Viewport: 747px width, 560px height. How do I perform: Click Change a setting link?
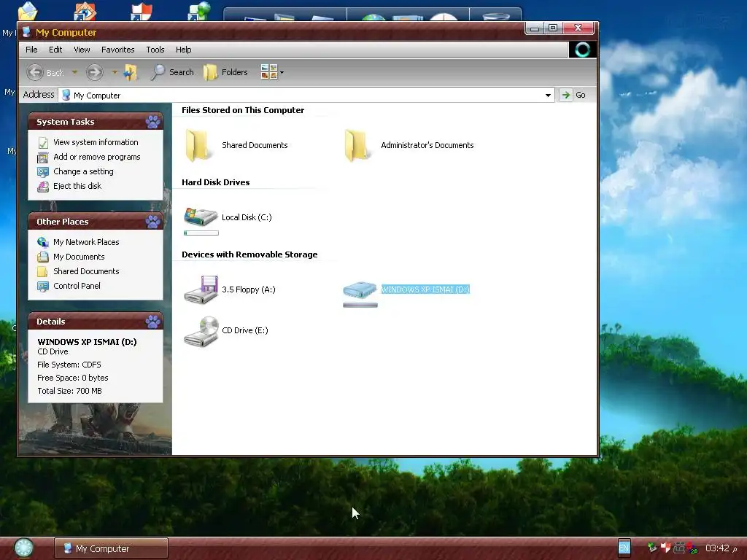[83, 171]
